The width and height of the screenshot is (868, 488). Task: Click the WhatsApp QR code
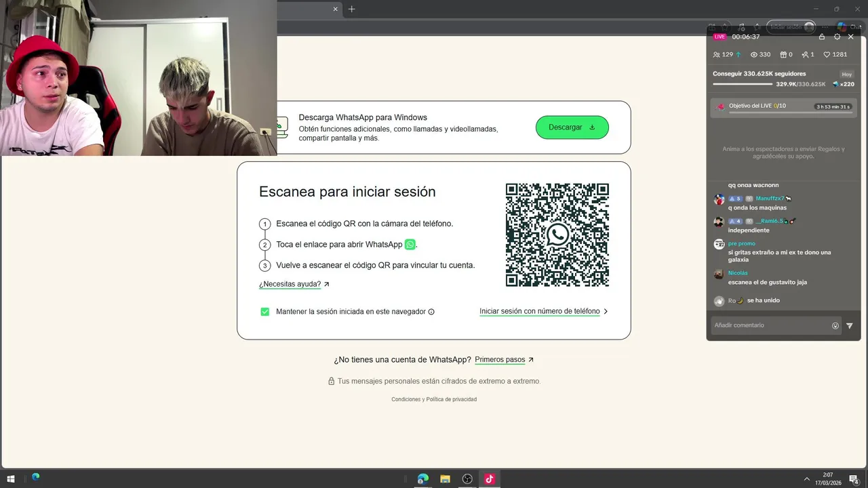(557, 235)
